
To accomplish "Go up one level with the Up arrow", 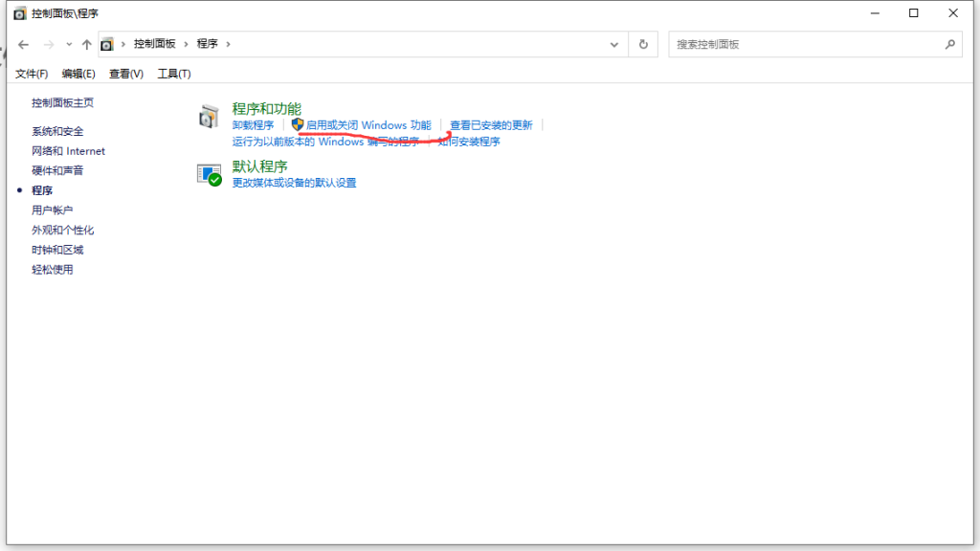I will 86,44.
